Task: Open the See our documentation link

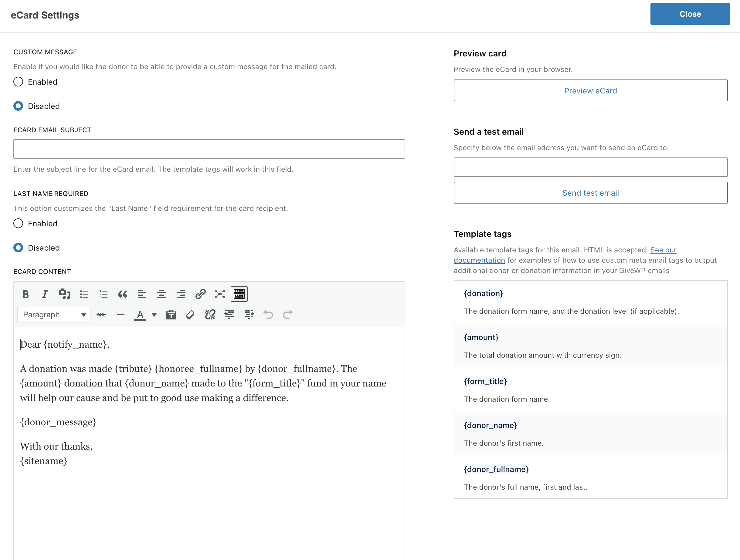Action: pyautogui.click(x=663, y=250)
